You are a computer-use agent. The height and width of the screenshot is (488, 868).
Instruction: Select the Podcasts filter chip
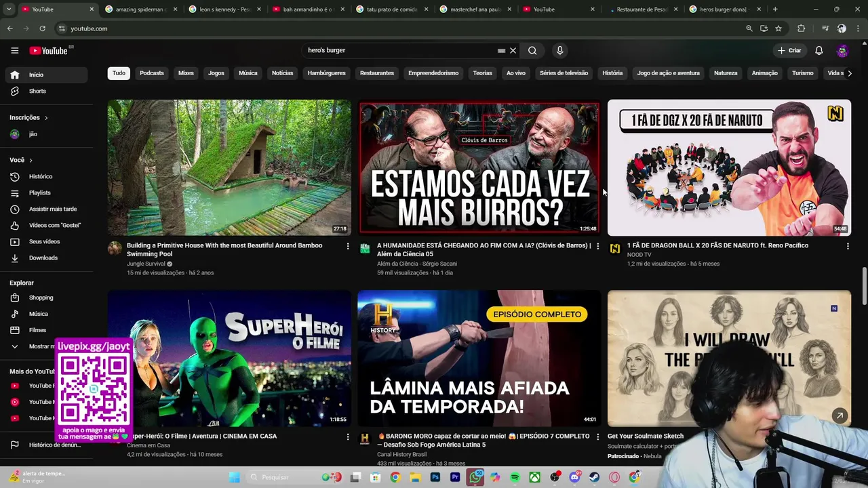point(152,73)
